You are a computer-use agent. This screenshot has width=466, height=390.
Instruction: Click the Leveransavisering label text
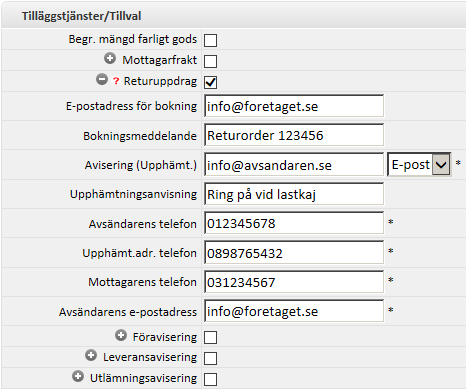pyautogui.click(x=150, y=357)
